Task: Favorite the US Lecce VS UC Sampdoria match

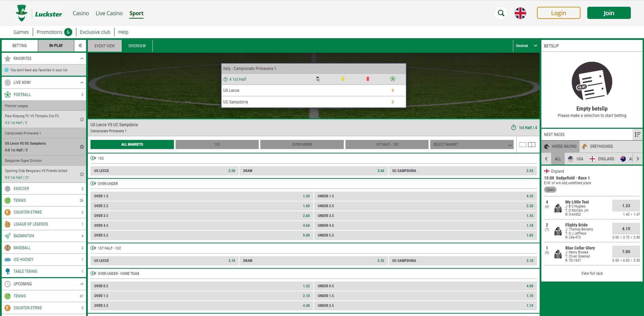Action: click(81, 147)
